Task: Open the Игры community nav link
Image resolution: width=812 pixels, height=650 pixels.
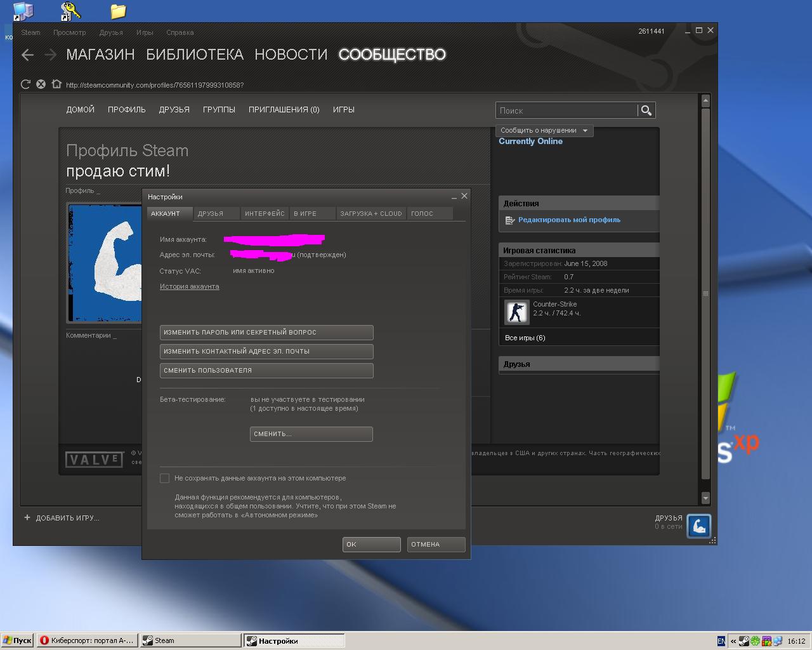Action: 344,110
